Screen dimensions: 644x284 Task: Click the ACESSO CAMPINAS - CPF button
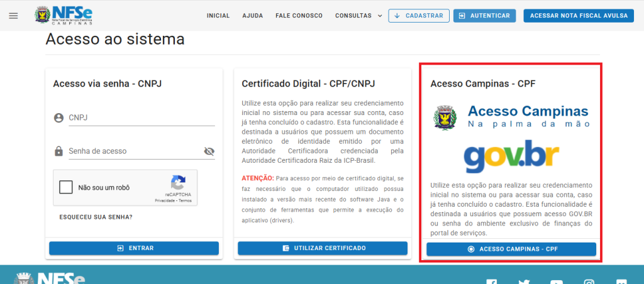[511, 249]
